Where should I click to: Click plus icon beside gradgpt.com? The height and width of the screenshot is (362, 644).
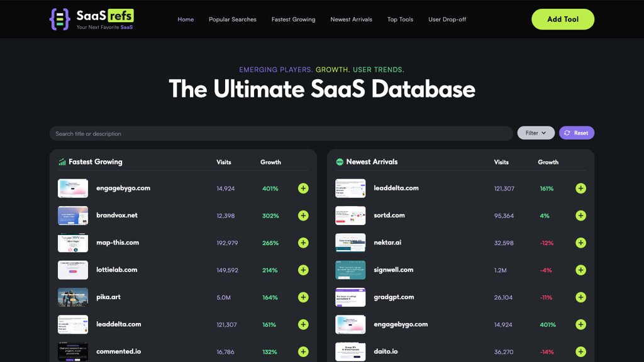pos(580,297)
